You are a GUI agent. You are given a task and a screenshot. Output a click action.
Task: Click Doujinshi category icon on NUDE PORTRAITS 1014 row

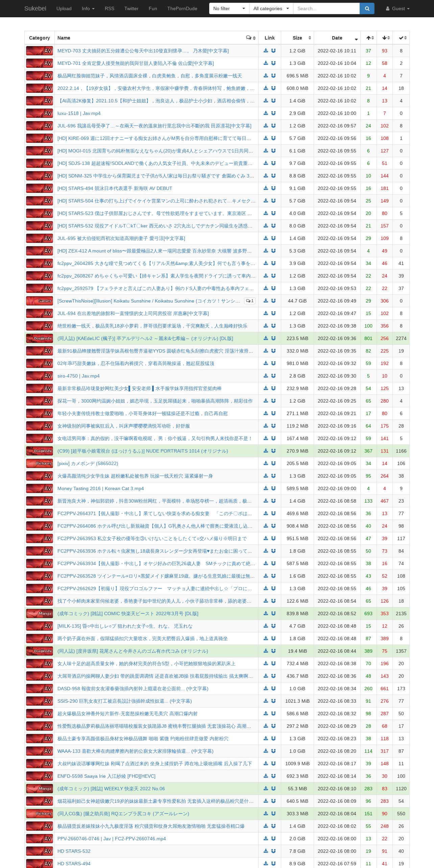coord(40,451)
